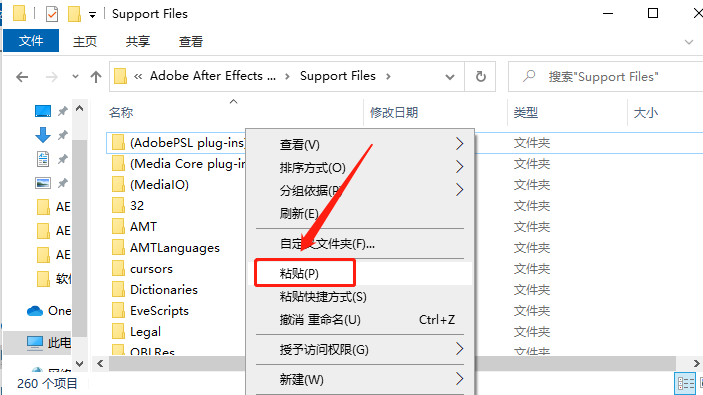Switch to the 共享 ribbon tab
Screen dimensions: 703x395
coord(138,42)
